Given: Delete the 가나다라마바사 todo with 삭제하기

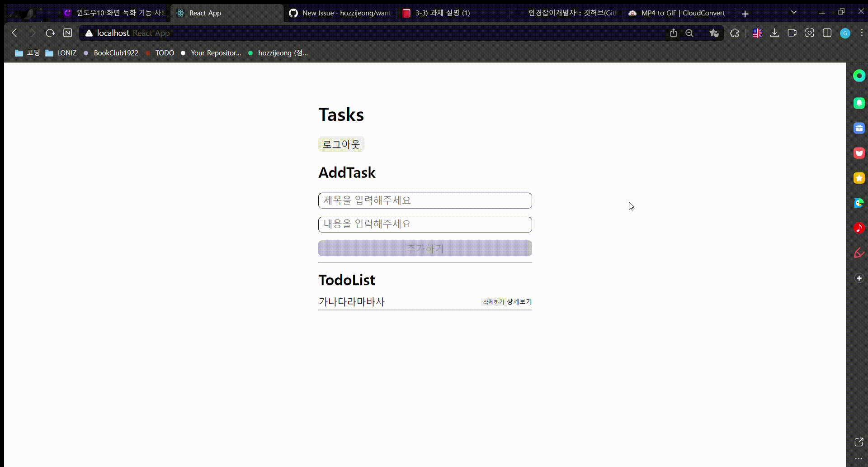Looking at the screenshot, I should 493,302.
